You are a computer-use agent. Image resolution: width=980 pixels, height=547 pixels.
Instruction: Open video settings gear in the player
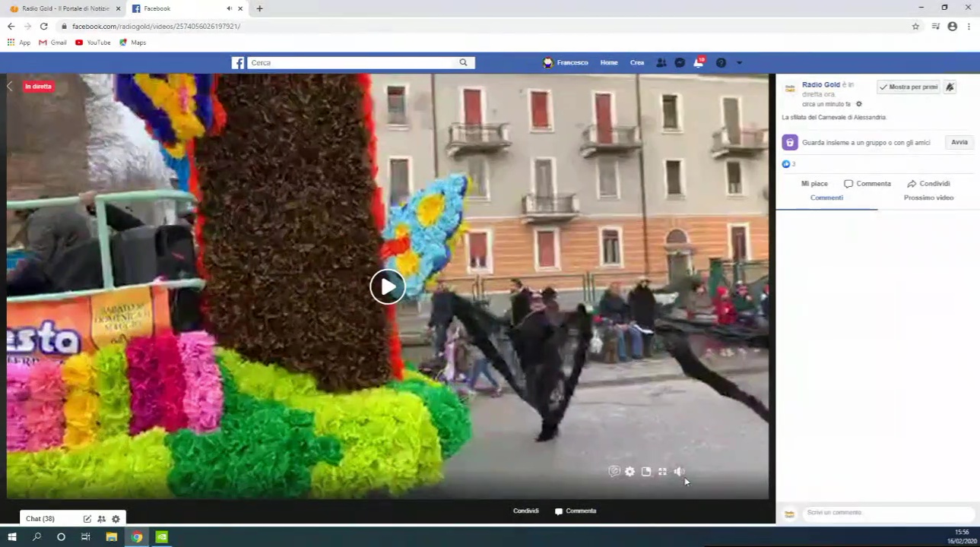point(630,472)
